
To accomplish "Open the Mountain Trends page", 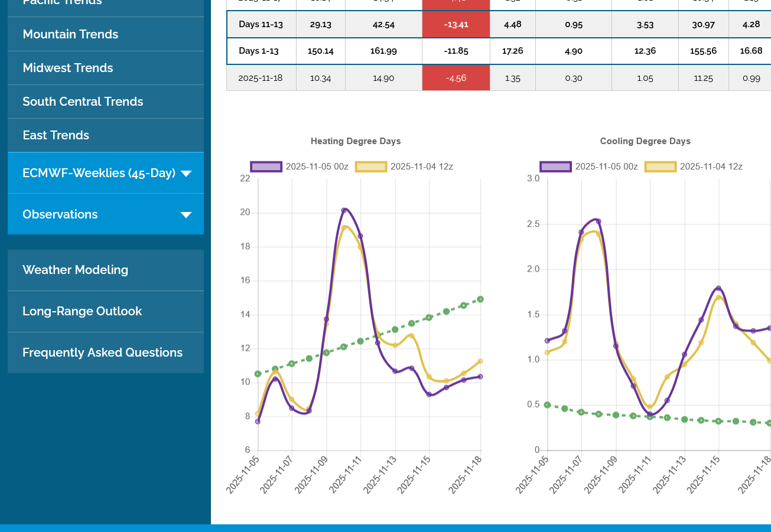I will point(70,34).
